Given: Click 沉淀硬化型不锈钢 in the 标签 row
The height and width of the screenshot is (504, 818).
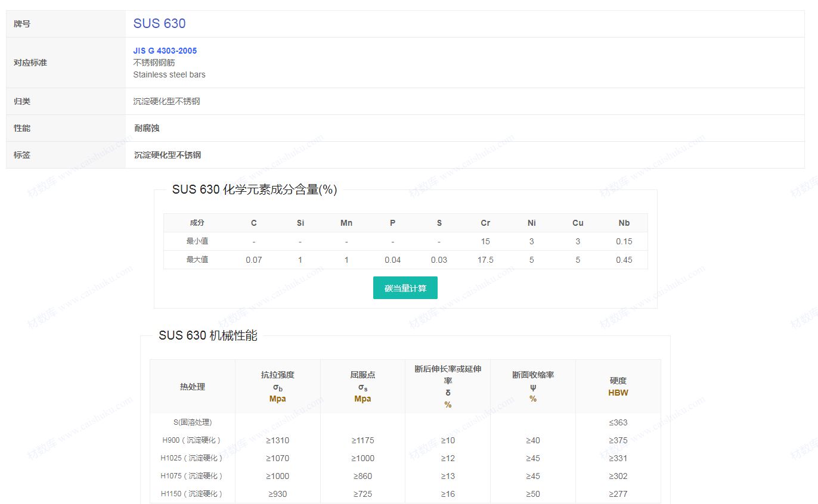Looking at the screenshot, I should click(168, 155).
